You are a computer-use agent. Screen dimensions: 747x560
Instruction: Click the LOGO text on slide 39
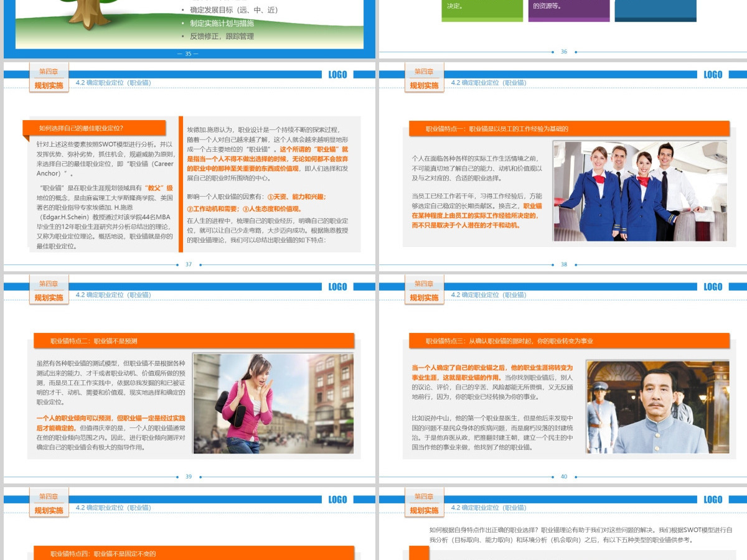(338, 287)
